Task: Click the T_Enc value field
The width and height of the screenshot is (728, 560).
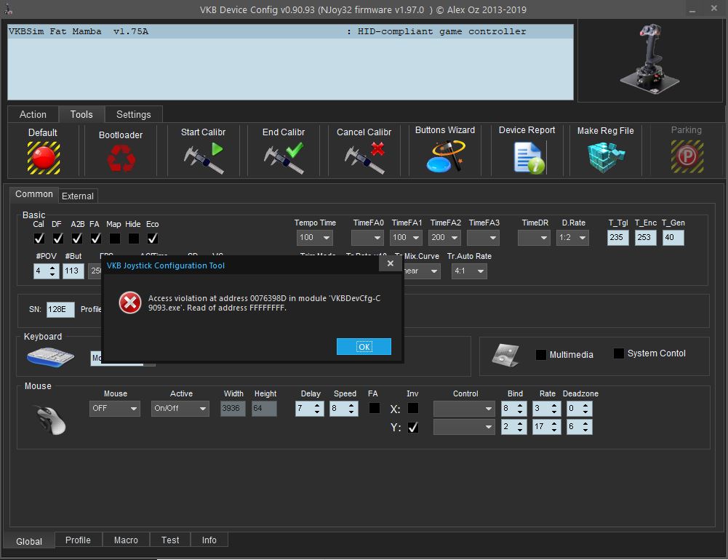Action: (645, 238)
